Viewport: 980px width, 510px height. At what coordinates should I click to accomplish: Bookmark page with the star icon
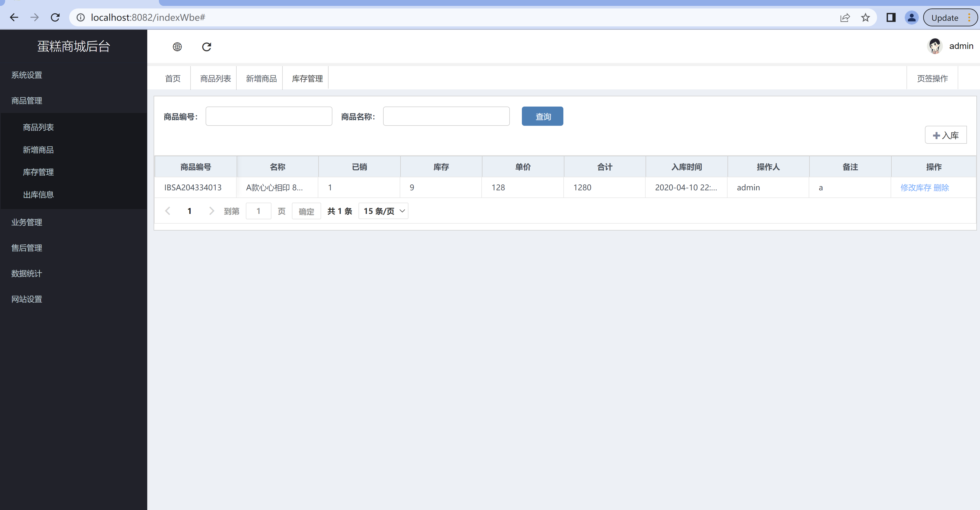coord(866,17)
